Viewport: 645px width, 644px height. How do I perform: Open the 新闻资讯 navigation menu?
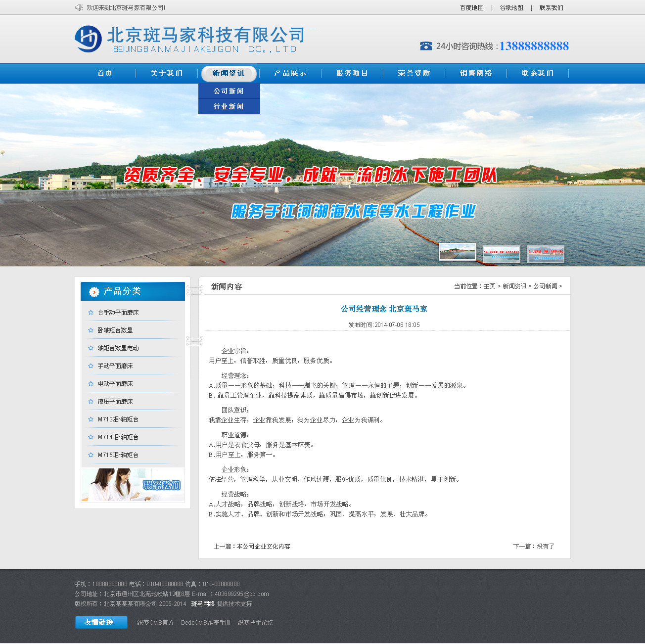click(229, 73)
